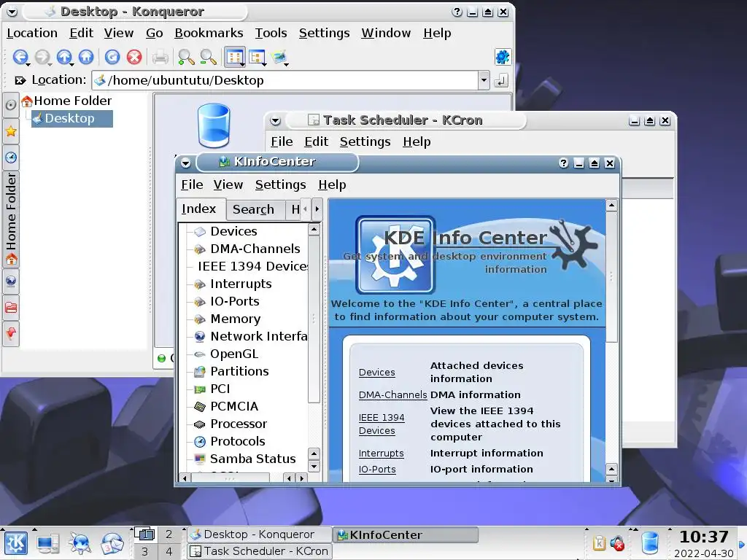The width and height of the screenshot is (747, 560).
Task: Open the Trash icon in Konqueror view
Action: (214, 125)
